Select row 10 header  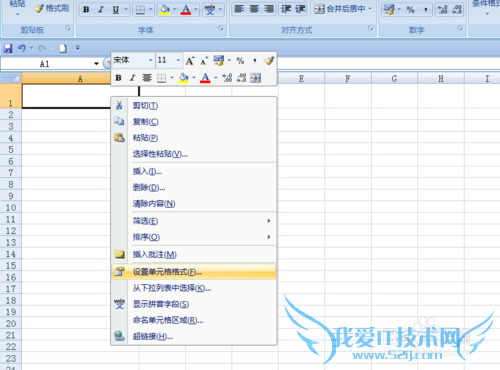coord(11,207)
